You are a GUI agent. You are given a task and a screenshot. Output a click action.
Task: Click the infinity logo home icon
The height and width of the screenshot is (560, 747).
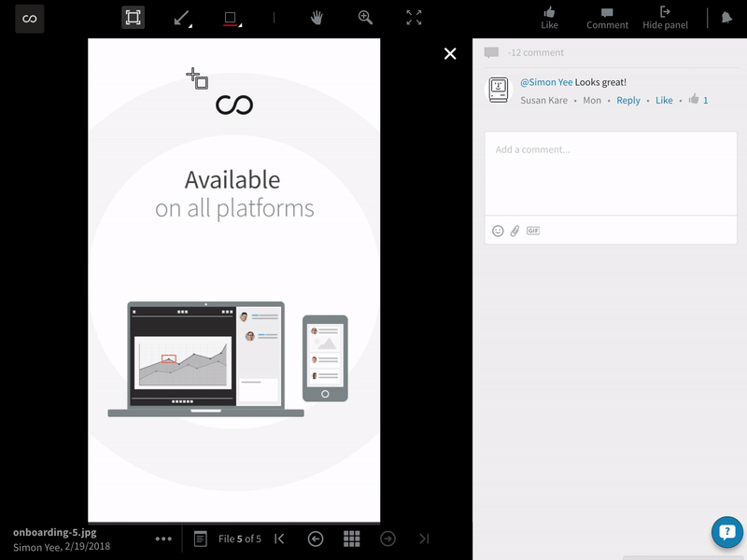30,19
